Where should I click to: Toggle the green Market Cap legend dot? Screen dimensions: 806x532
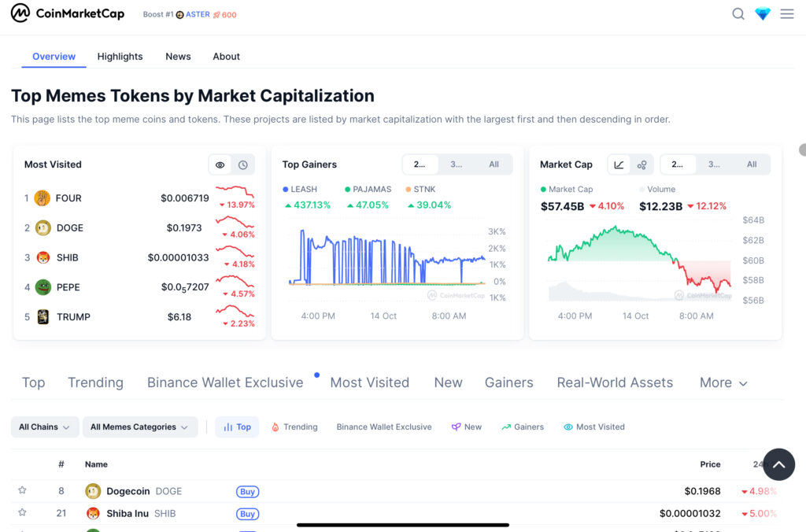click(543, 189)
